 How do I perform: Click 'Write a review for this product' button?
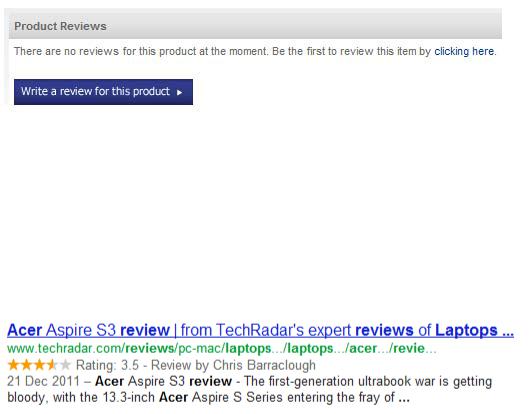tap(103, 92)
